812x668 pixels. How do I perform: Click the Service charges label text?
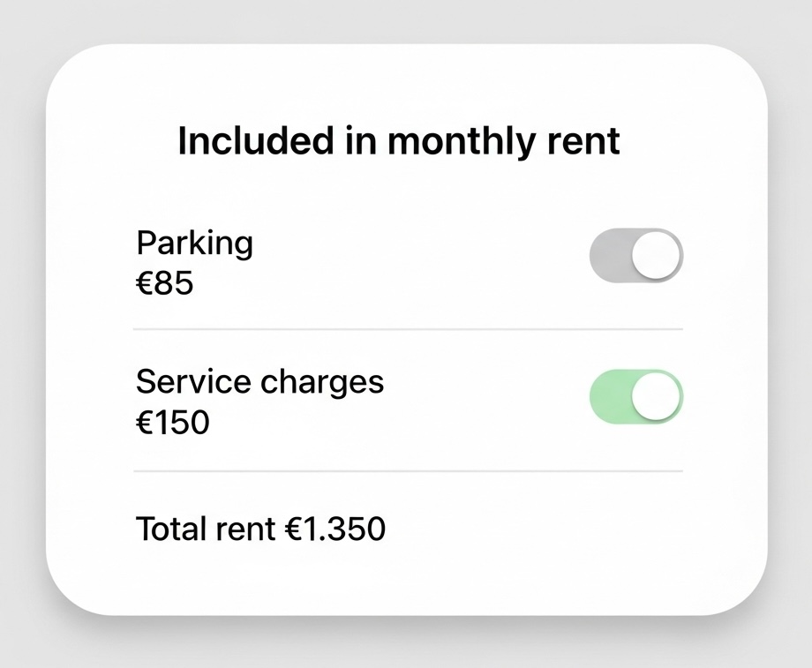coord(259,382)
